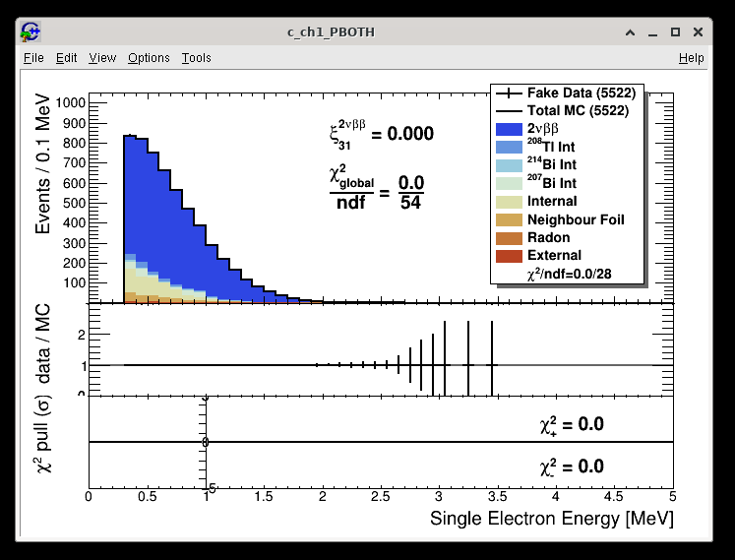Open the Help menu
Screen dimensions: 735x560
point(691,58)
